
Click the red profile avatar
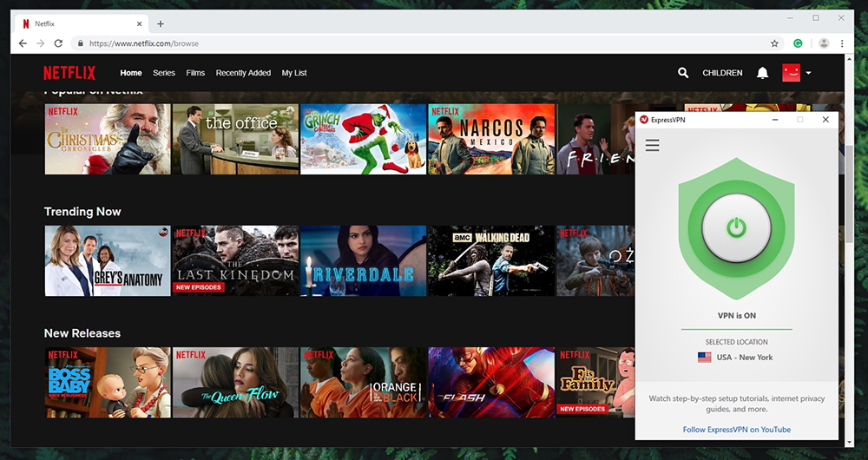click(791, 73)
